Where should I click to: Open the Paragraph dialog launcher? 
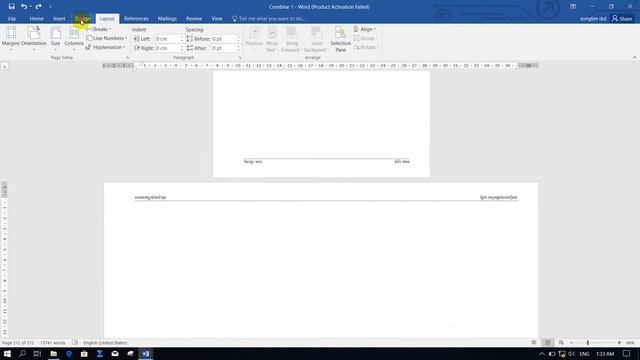point(240,58)
